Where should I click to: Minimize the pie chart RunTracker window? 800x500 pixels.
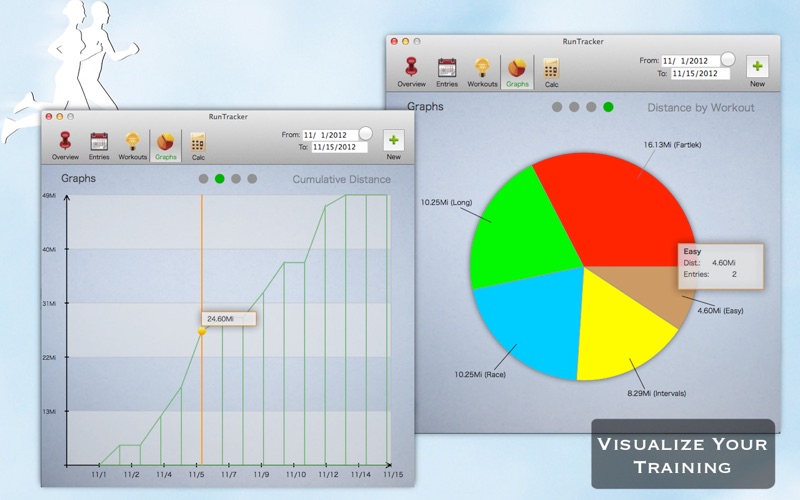[x=406, y=41]
